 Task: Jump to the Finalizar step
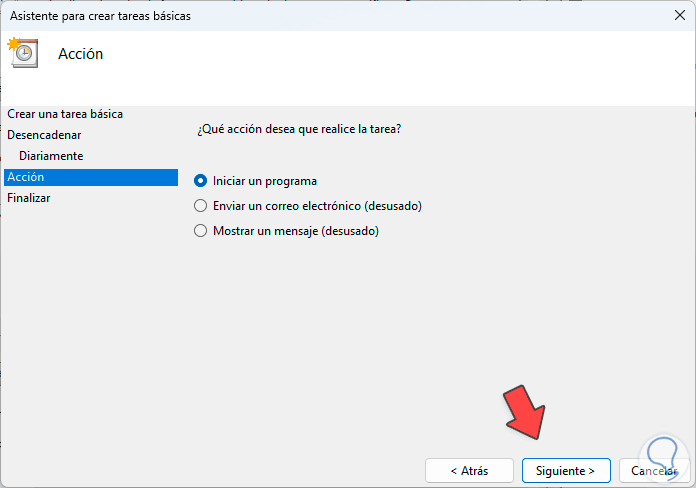click(x=29, y=198)
